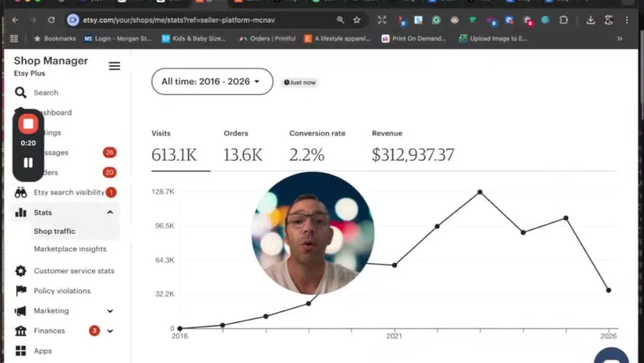Open the extensions puzzle icon
The width and height of the screenshot is (644, 363).
click(563, 20)
